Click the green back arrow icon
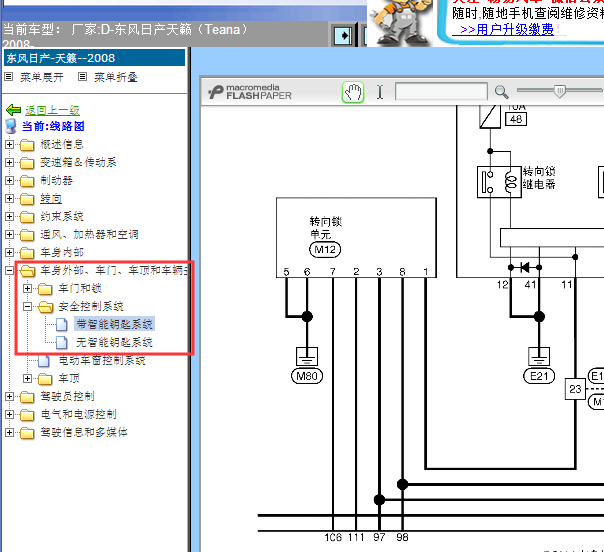This screenshot has width=604, height=552. [13, 110]
